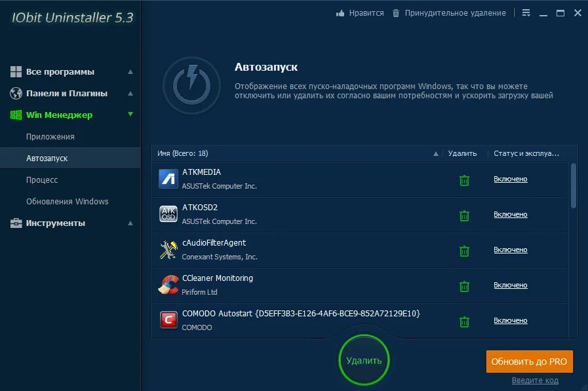588x391 pixels.
Task: Click the orange Обновить до PRO button
Action: coord(529,362)
